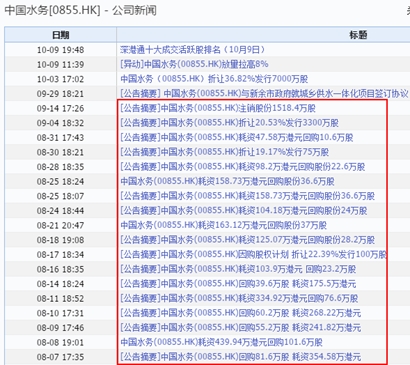Select the date cell 08-10 17:31

(60, 313)
